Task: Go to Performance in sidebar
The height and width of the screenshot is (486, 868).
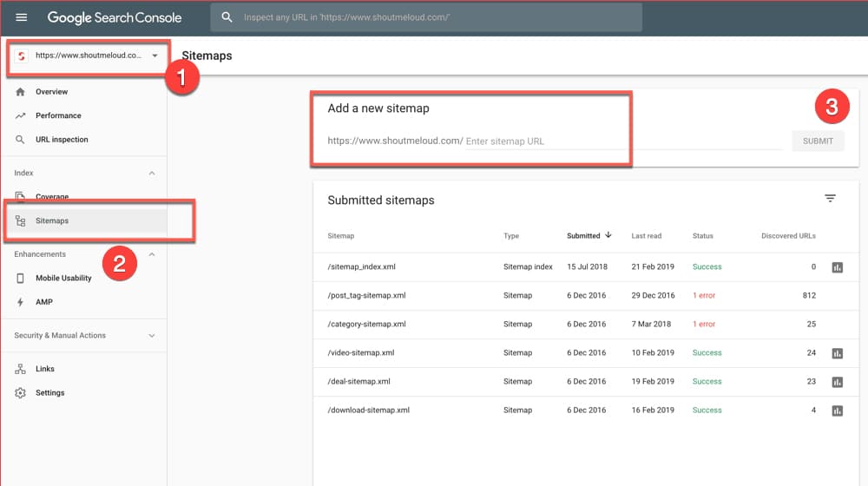Action: (58, 115)
